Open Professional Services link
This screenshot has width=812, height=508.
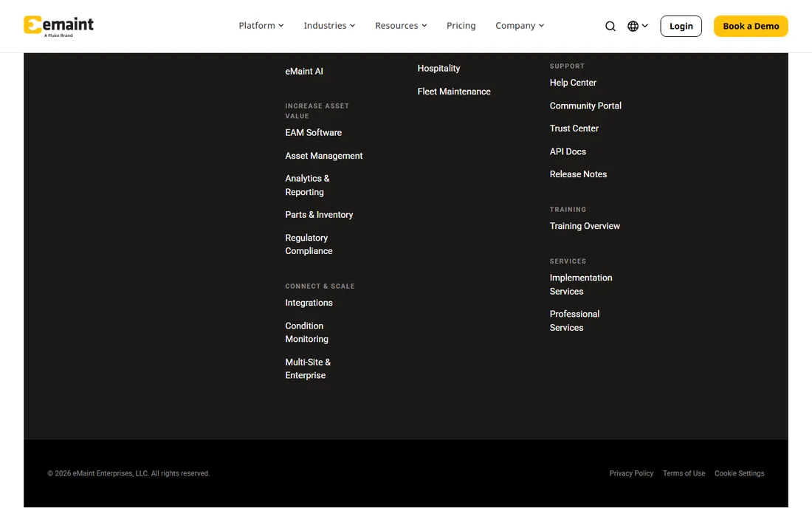574,320
